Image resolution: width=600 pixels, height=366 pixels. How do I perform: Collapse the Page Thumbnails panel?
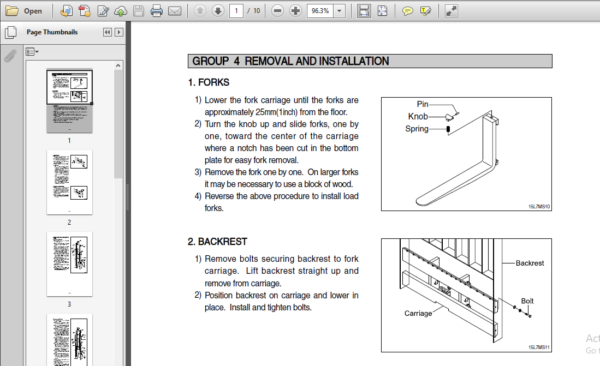click(x=108, y=32)
